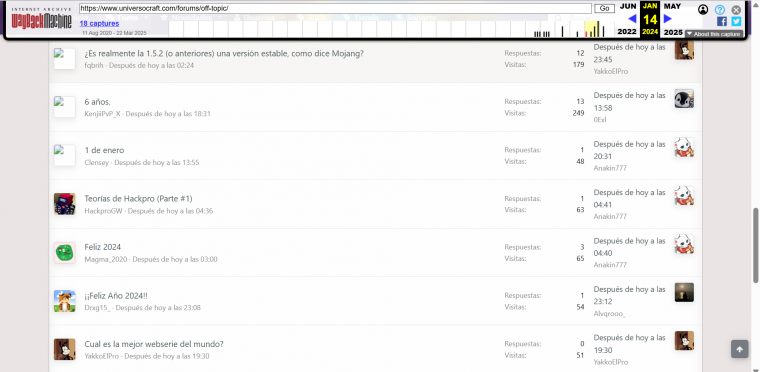The height and width of the screenshot is (372, 760).
Task: Click the Wayback Machine logo
Action: coord(41,19)
